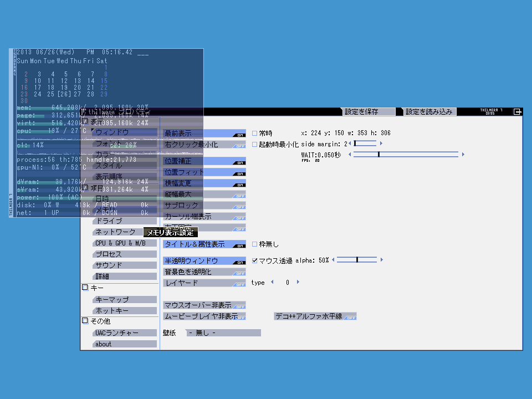Image resolution: width=532 pixels, height=399 pixels.
Task: Uncheck the マウス透過 checkbox
Action: coord(254,260)
